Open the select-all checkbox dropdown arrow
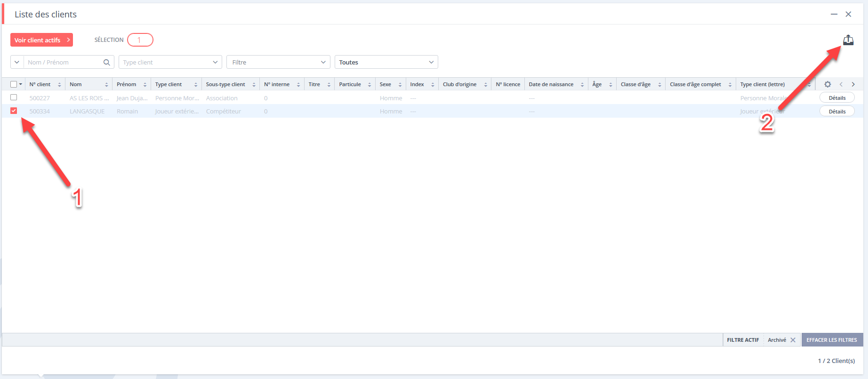The height and width of the screenshot is (379, 868). coord(21,84)
